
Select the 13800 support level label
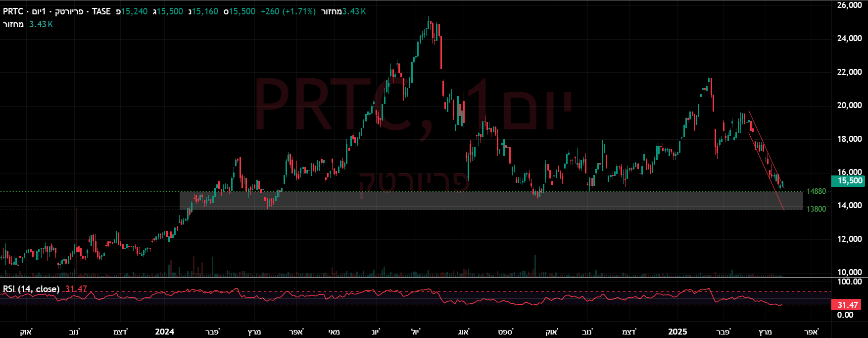point(816,209)
